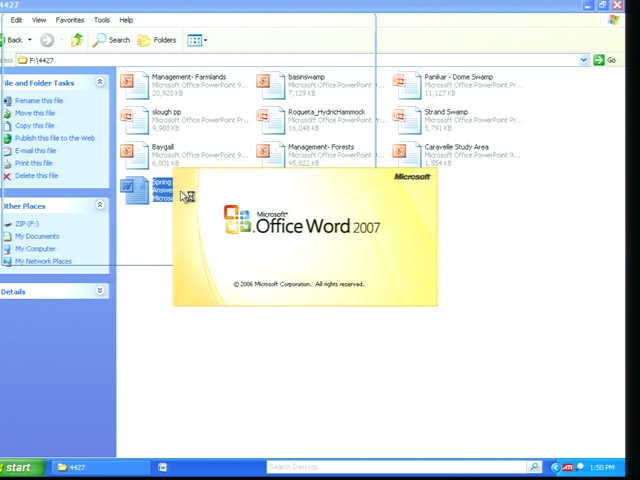640x480 pixels.
Task: Click the Word taskbar button
Action: pyautogui.click(x=162, y=467)
